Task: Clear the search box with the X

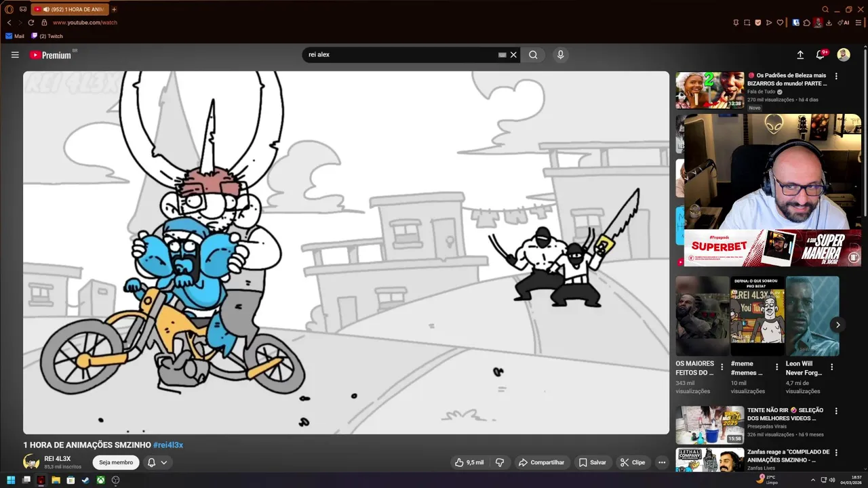Action: [x=513, y=55]
